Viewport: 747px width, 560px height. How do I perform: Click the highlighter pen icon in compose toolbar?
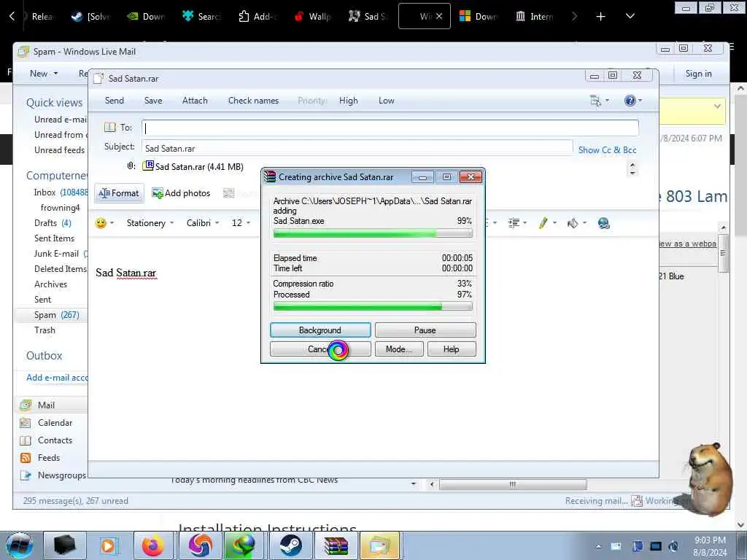pyautogui.click(x=543, y=223)
